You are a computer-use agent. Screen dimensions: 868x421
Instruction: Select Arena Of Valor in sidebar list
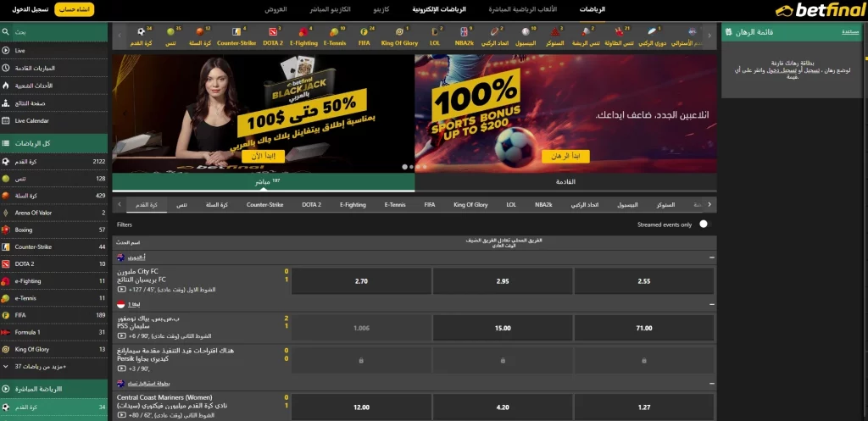pos(53,213)
